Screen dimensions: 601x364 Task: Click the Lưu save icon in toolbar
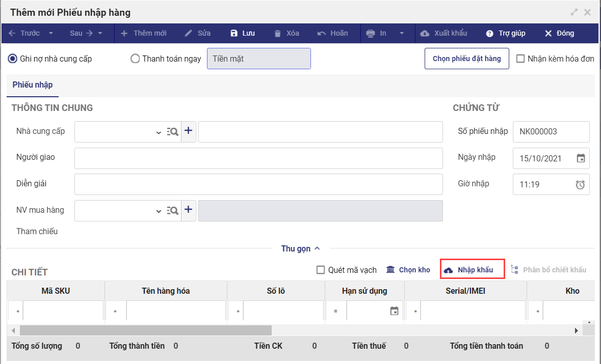click(x=234, y=33)
